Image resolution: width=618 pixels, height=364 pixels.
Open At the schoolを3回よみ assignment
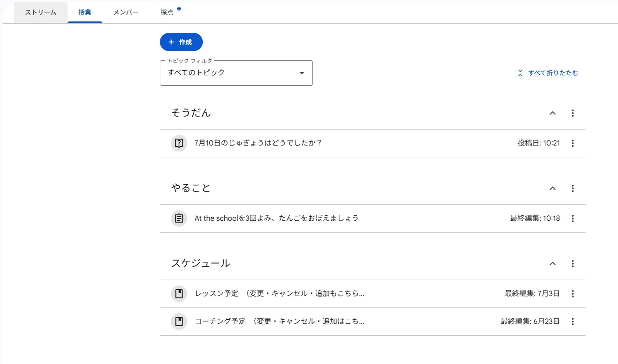coord(276,218)
